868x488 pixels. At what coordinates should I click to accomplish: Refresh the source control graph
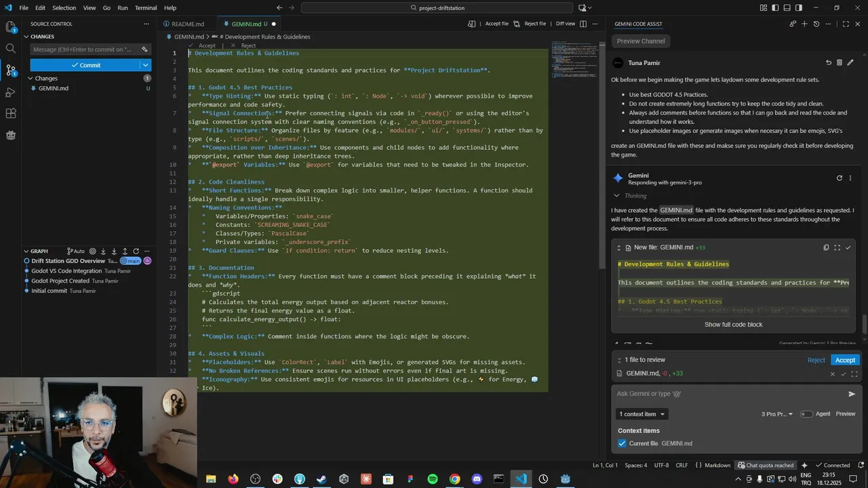click(x=136, y=251)
